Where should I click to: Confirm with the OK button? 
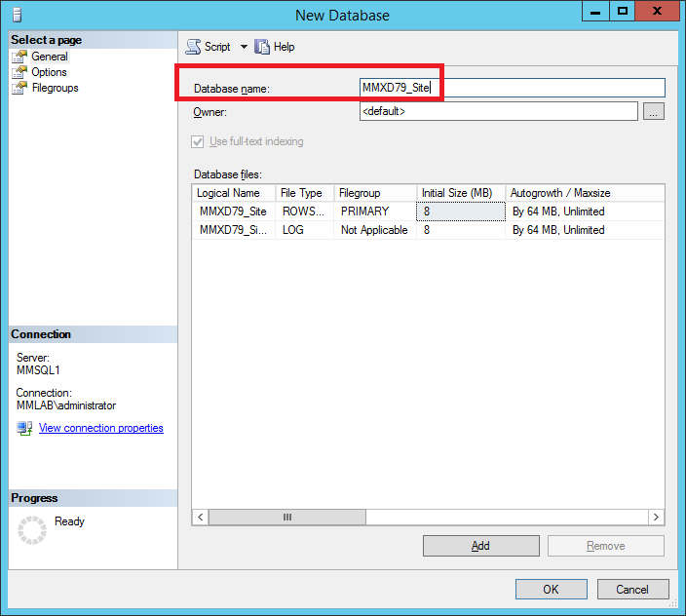(x=551, y=589)
